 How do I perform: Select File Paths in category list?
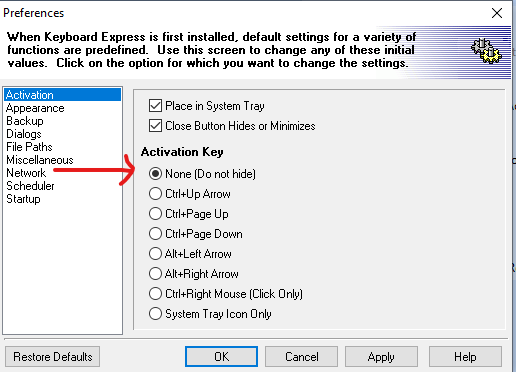click(29, 147)
